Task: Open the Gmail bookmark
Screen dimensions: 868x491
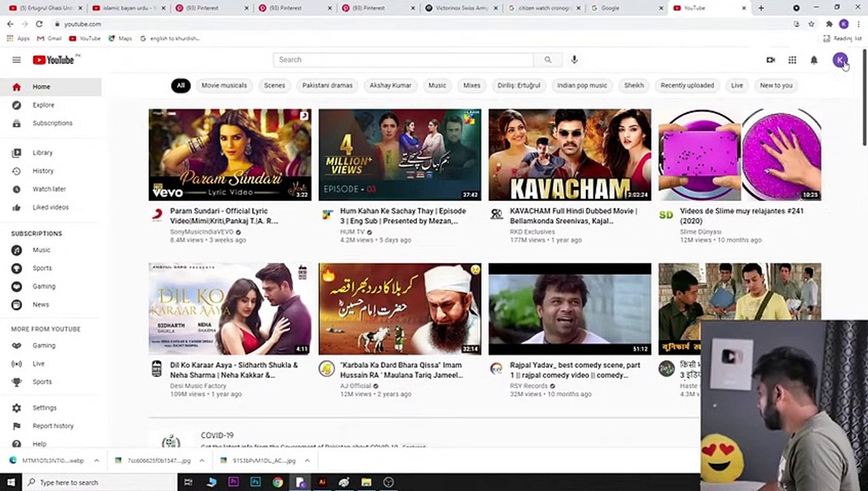Action: pos(50,39)
